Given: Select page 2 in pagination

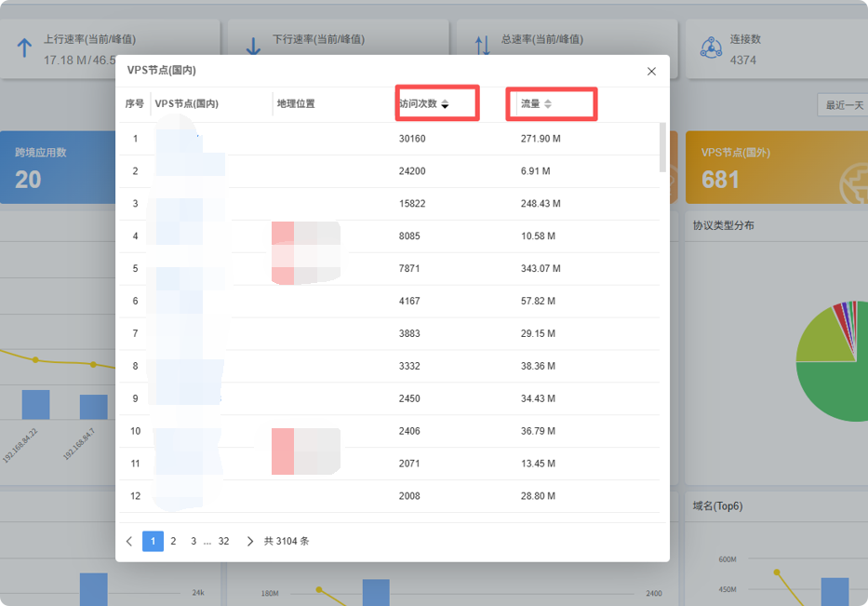Looking at the screenshot, I should point(173,541).
